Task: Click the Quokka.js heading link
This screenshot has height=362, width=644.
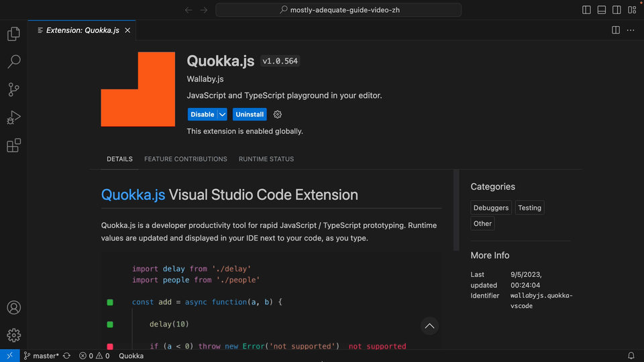Action: [x=133, y=194]
